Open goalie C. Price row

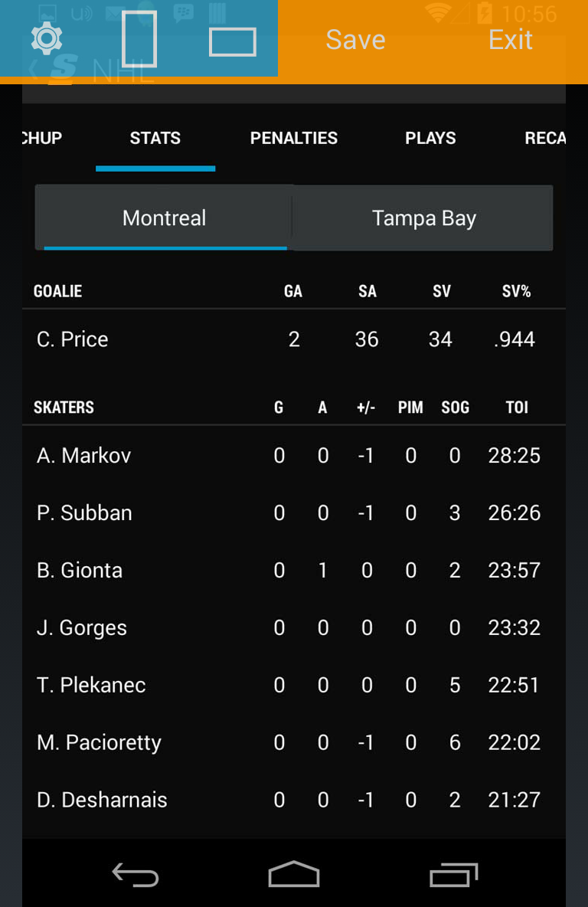coord(294,339)
